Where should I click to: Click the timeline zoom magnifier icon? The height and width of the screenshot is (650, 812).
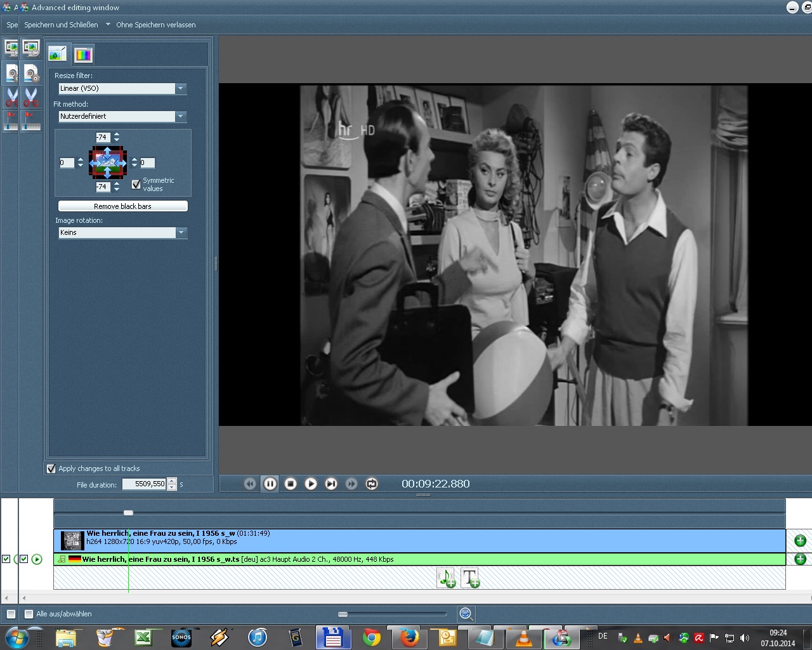point(466,614)
